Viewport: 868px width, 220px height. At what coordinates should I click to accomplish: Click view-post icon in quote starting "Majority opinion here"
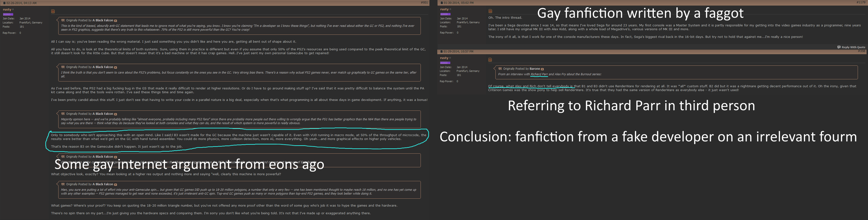pos(116,114)
